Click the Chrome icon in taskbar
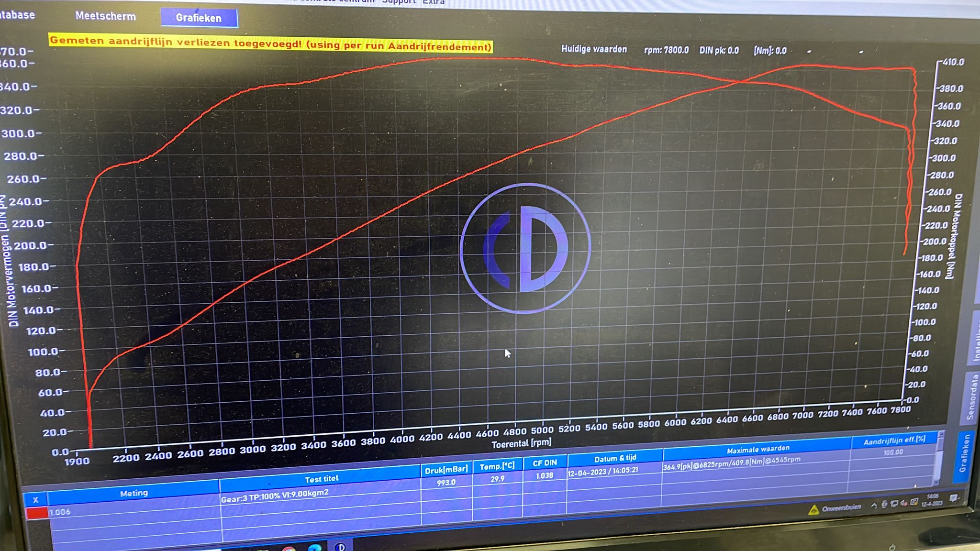This screenshot has width=980, height=551. point(289,549)
